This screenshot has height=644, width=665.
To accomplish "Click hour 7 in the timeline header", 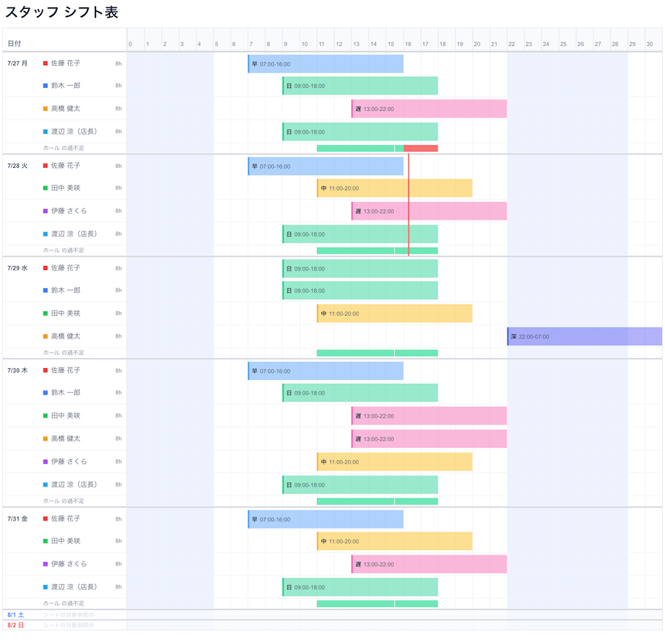I will pyautogui.click(x=251, y=44).
